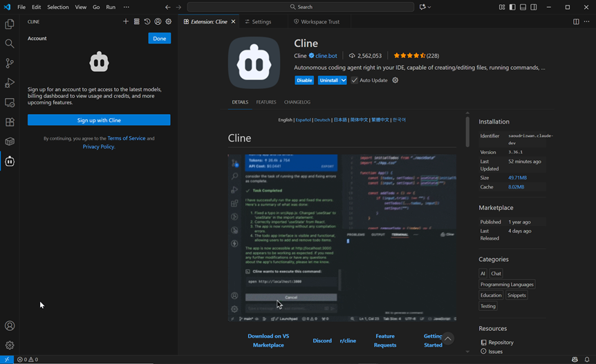Image resolution: width=596 pixels, height=364 pixels.
Task: Open Manage gear at bottom of activity bar
Action: [x=10, y=345]
